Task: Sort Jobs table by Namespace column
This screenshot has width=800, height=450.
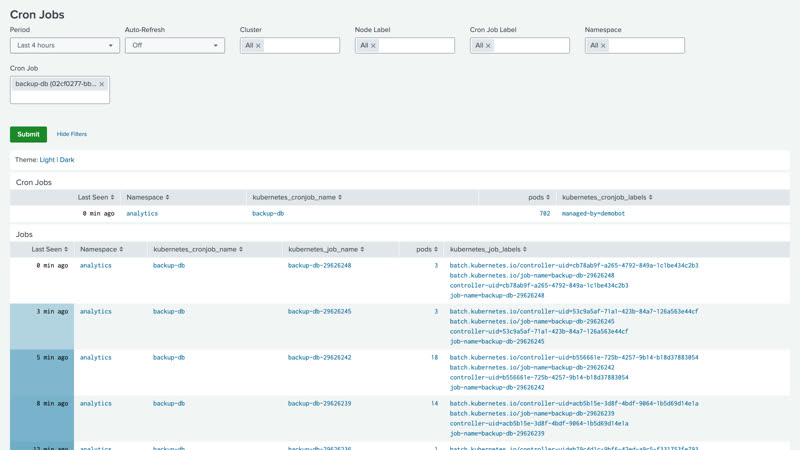Action: 101,249
